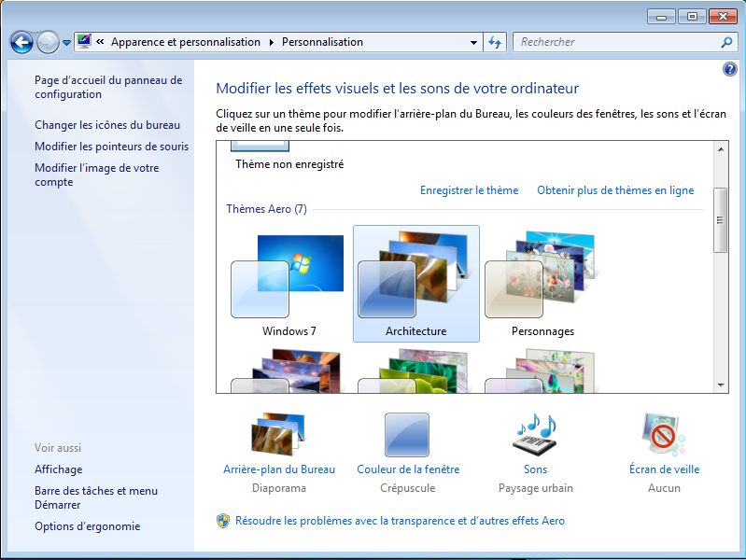
Task: Select the landscape theme thumbnail in bottom row
Action: tap(286, 371)
